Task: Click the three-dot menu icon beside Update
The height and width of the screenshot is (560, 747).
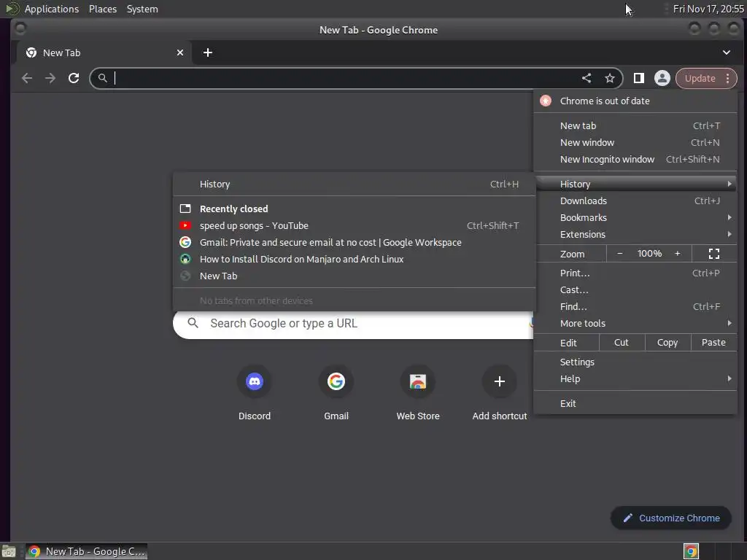Action: (x=727, y=78)
